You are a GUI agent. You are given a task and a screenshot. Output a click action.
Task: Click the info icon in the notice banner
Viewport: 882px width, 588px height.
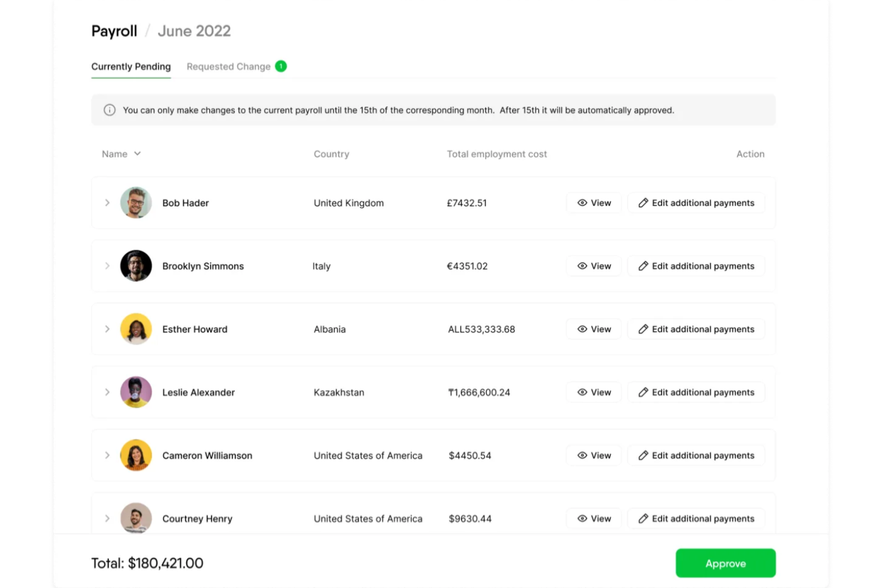(110, 110)
